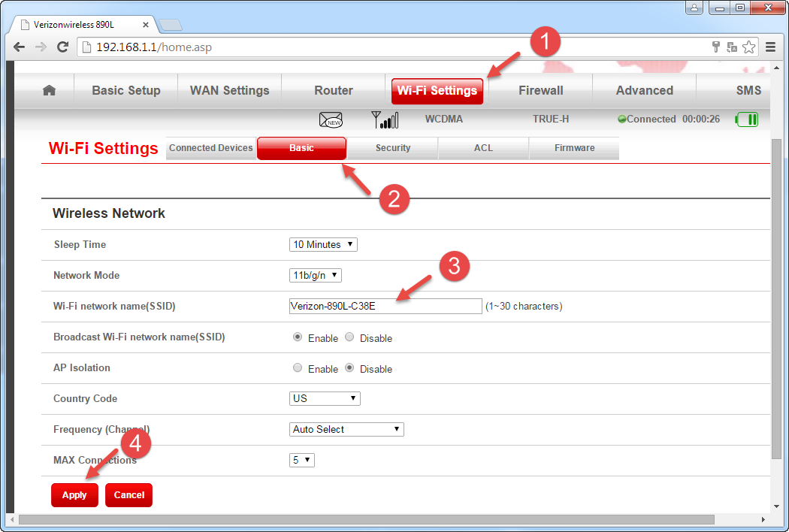Disable AP Isolation
This screenshot has width=789, height=532.
click(x=349, y=368)
